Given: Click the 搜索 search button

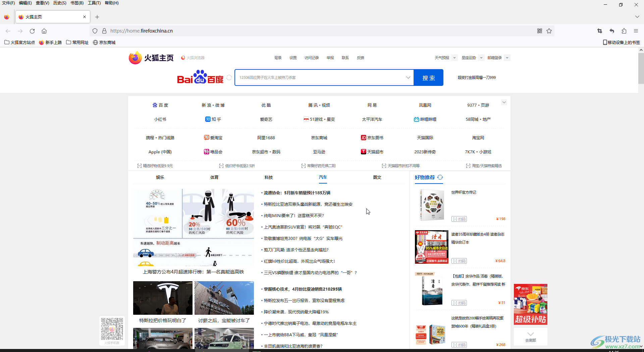Looking at the screenshot, I should point(429,78).
